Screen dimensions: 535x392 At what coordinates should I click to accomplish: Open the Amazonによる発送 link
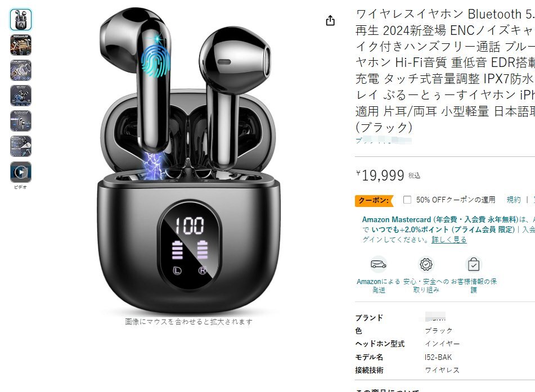coord(379,286)
